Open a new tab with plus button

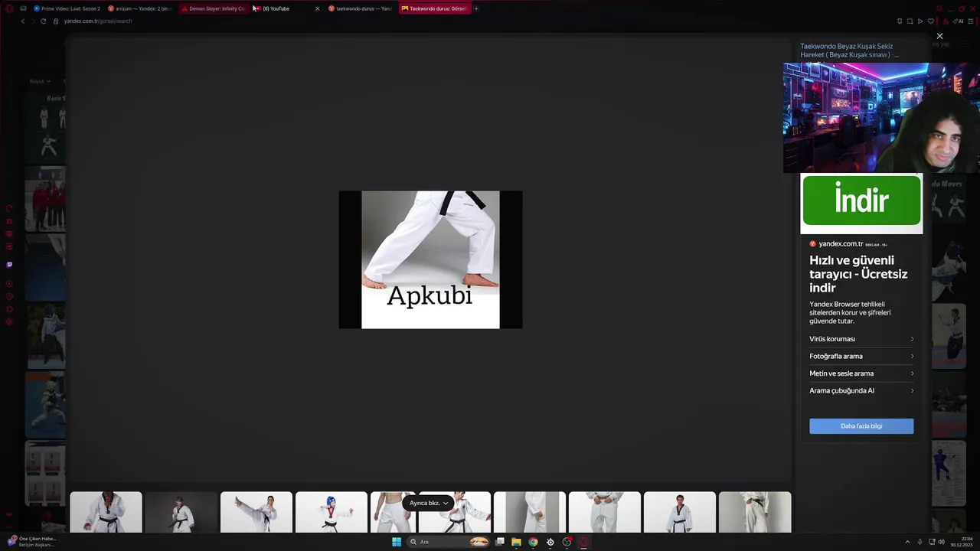476,8
